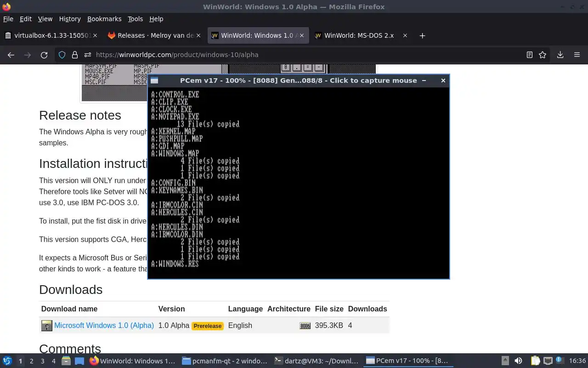Open PCem window menu icon in titlebar
This screenshot has width=588, height=368.
(x=154, y=80)
